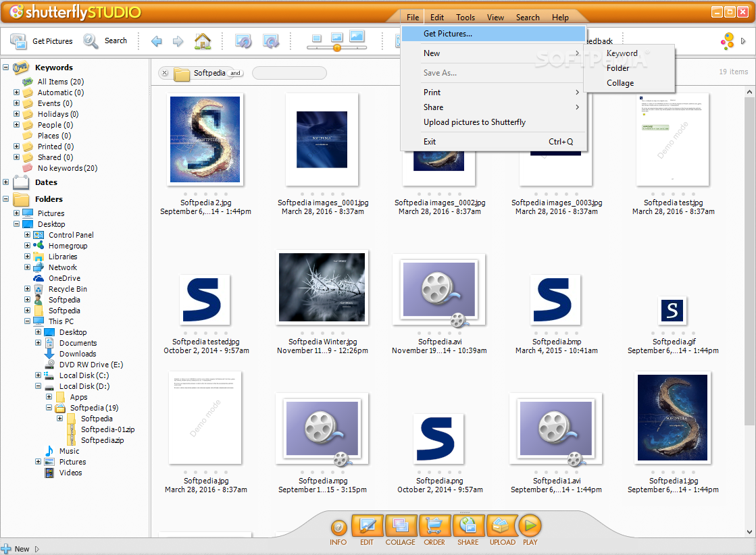Select the small thumbnail size icon
This screenshot has width=756, height=555.
click(x=316, y=38)
